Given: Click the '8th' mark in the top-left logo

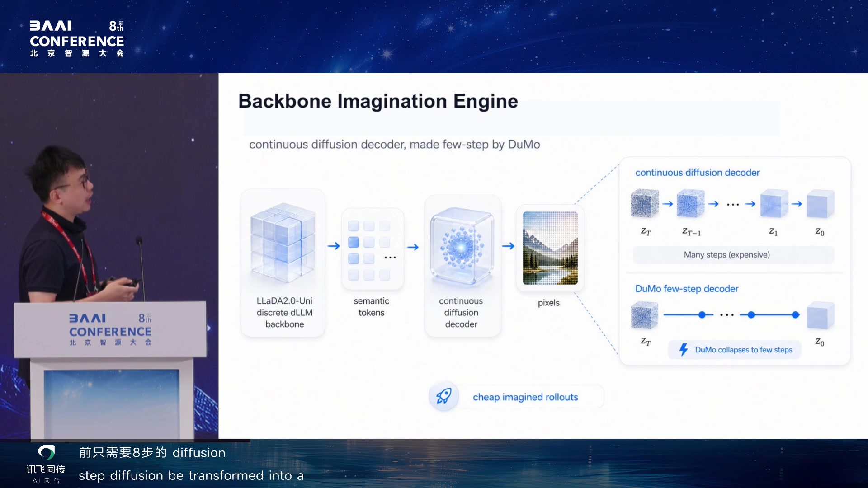Looking at the screenshot, I should point(116,26).
